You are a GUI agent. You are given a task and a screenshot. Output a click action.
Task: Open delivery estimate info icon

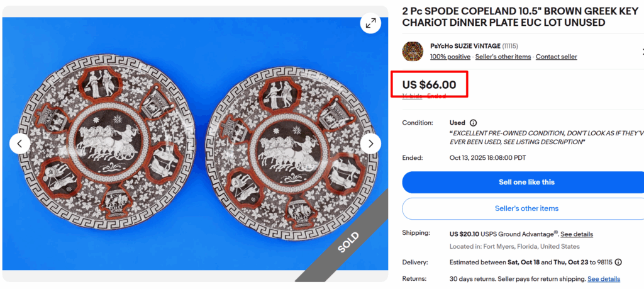click(x=618, y=262)
